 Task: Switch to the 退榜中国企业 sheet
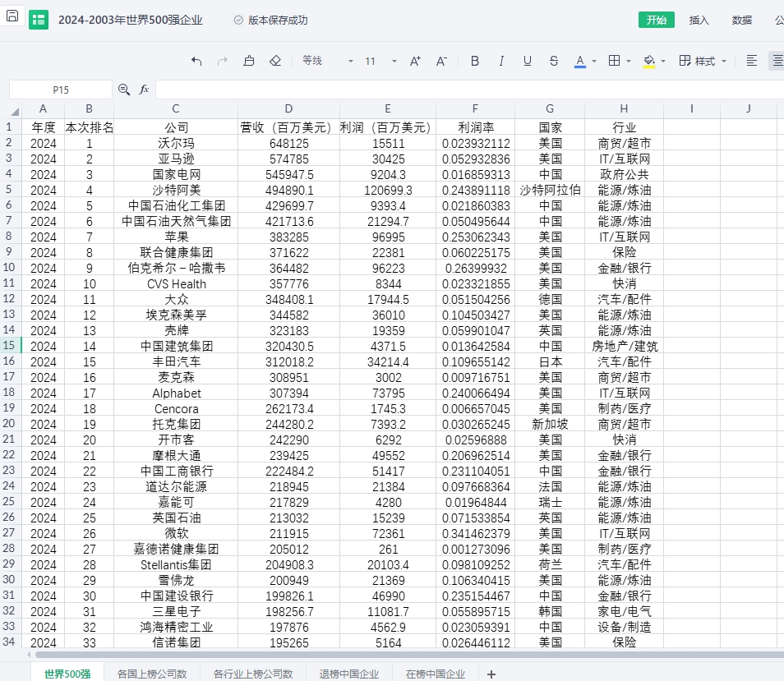[349, 674]
